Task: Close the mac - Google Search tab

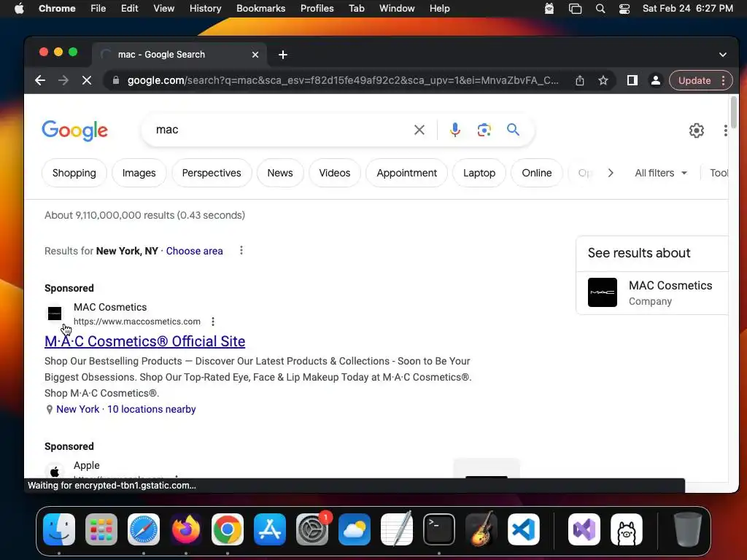Action: 255,55
